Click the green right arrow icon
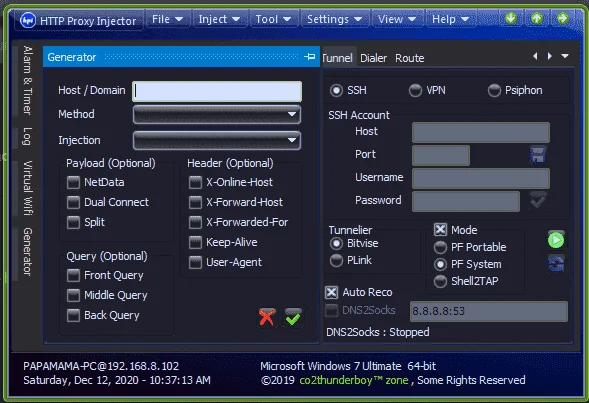 coord(562,18)
